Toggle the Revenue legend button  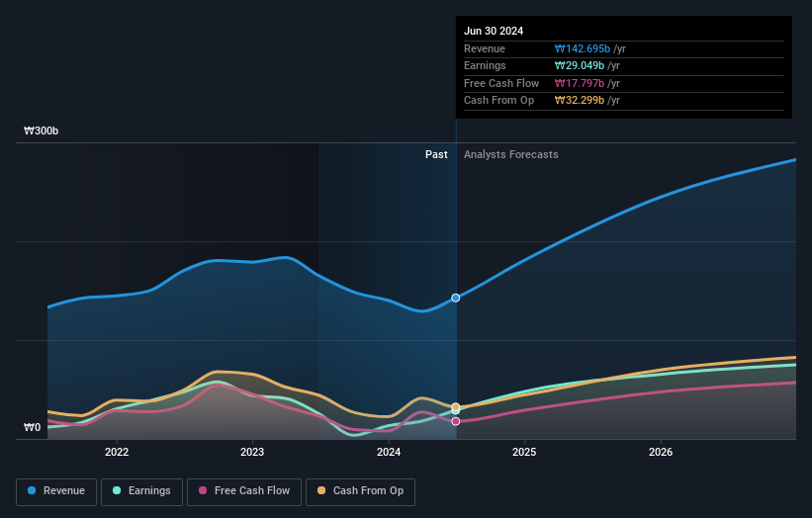click(56, 491)
